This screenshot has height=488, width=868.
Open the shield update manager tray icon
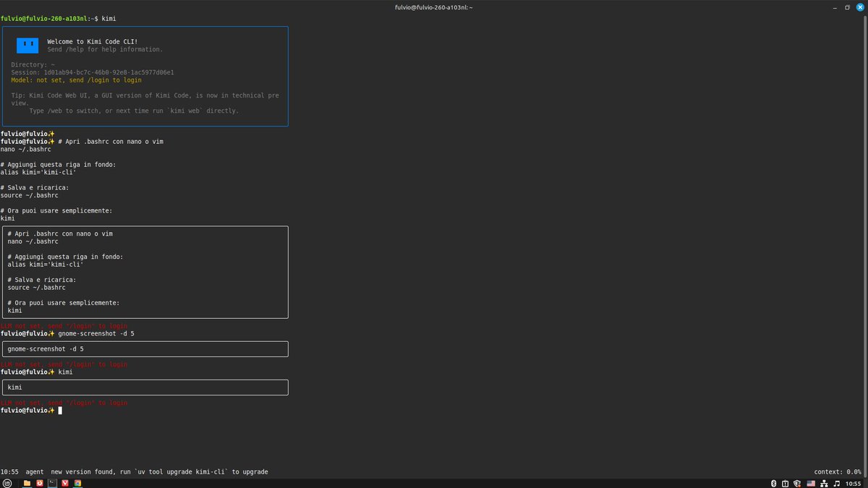tap(797, 483)
